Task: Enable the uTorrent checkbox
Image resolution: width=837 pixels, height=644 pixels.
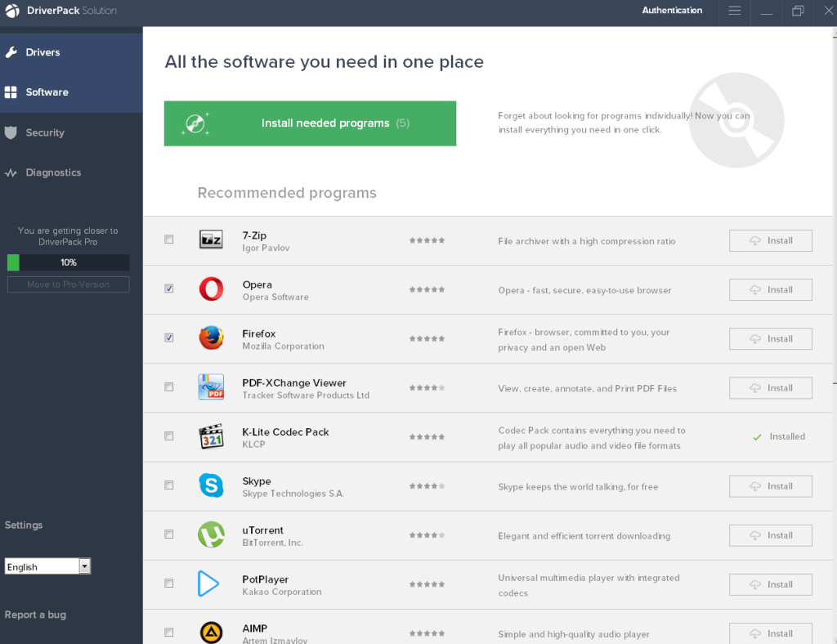Action: tap(168, 534)
